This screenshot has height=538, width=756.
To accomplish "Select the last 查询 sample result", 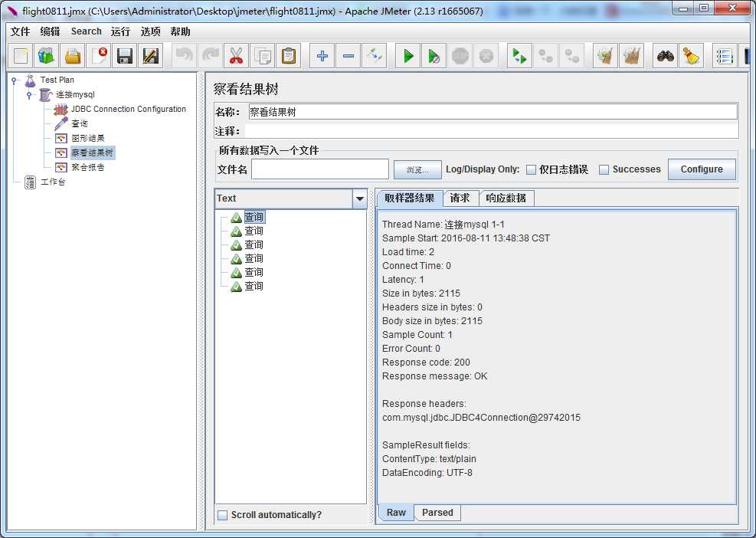I will pos(254,286).
